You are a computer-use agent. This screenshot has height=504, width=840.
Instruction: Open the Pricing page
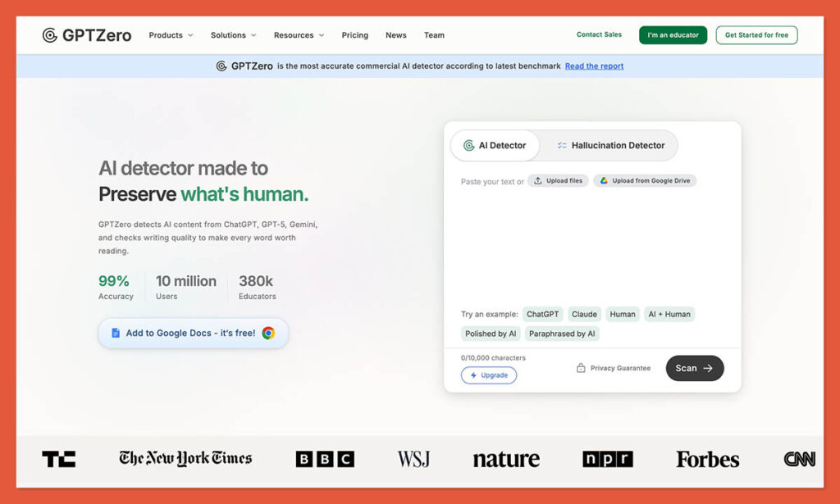pos(354,35)
